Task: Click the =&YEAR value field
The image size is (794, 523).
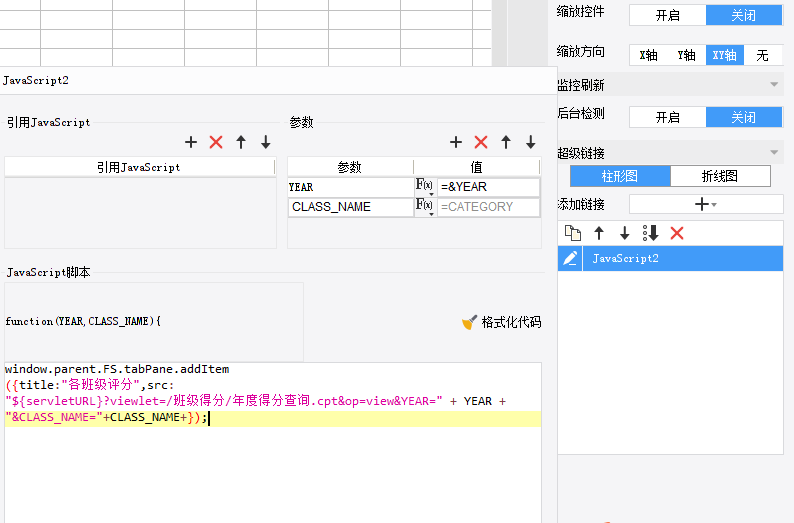Action: click(x=488, y=187)
